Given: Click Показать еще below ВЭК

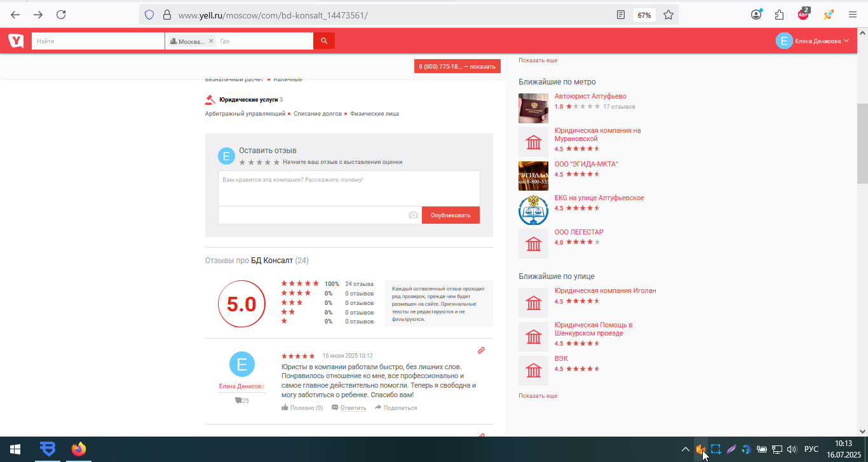Looking at the screenshot, I should [x=538, y=396].
